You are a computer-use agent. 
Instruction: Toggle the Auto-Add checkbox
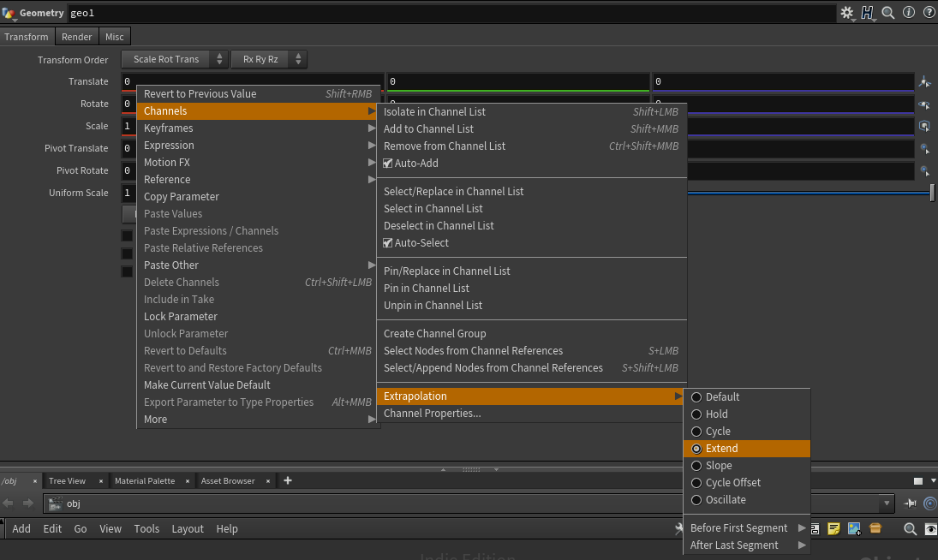(388, 164)
